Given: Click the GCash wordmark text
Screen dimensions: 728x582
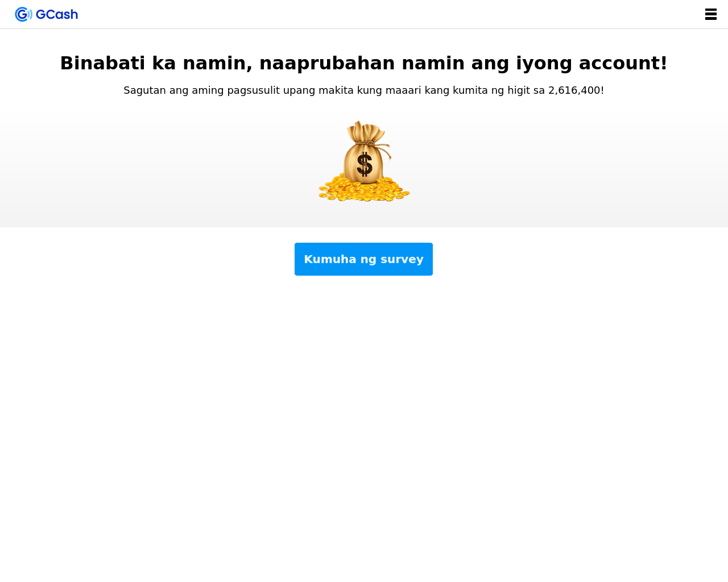Looking at the screenshot, I should [57, 14].
